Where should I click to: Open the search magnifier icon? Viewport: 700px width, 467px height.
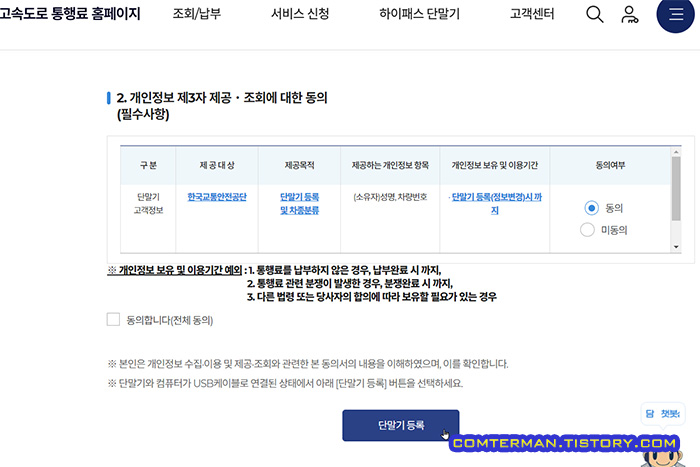click(594, 14)
